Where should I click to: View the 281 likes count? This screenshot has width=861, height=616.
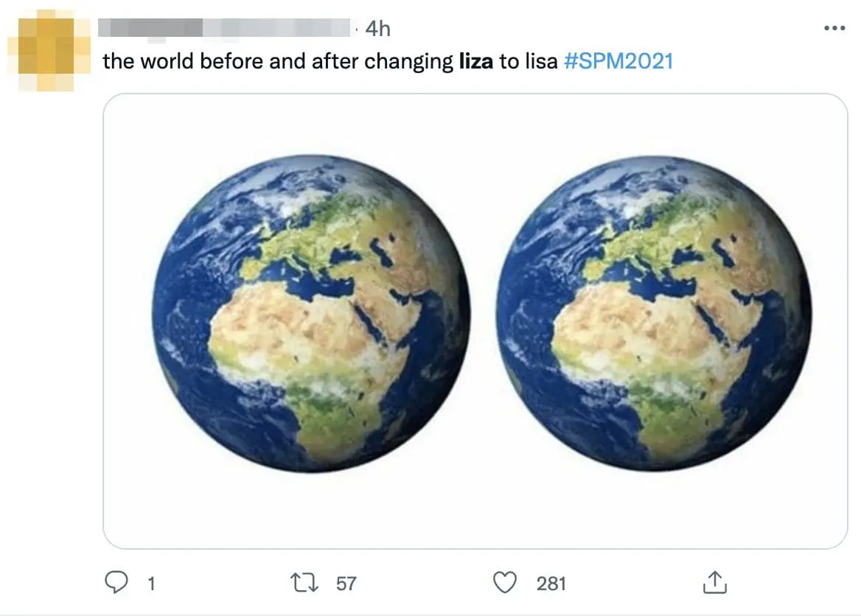pos(551,584)
